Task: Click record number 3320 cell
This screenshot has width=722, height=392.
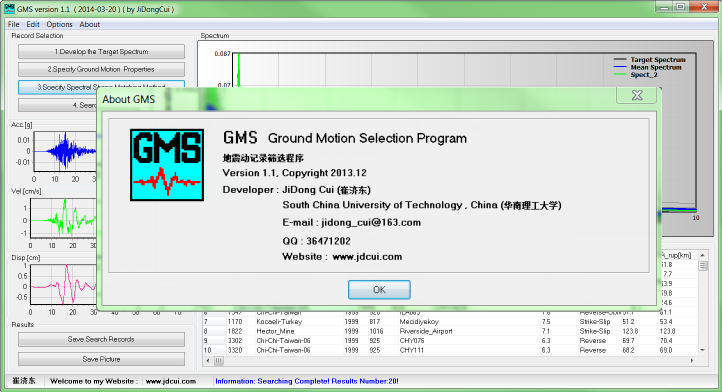Action: [x=235, y=351]
